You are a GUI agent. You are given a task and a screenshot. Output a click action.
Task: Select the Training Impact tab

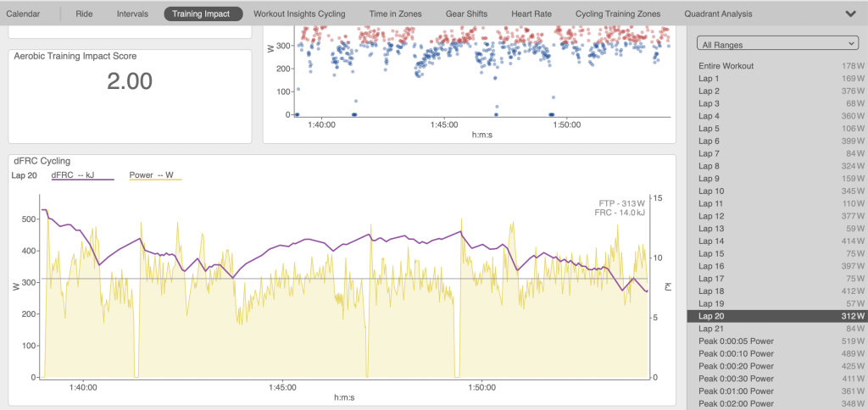(x=203, y=14)
